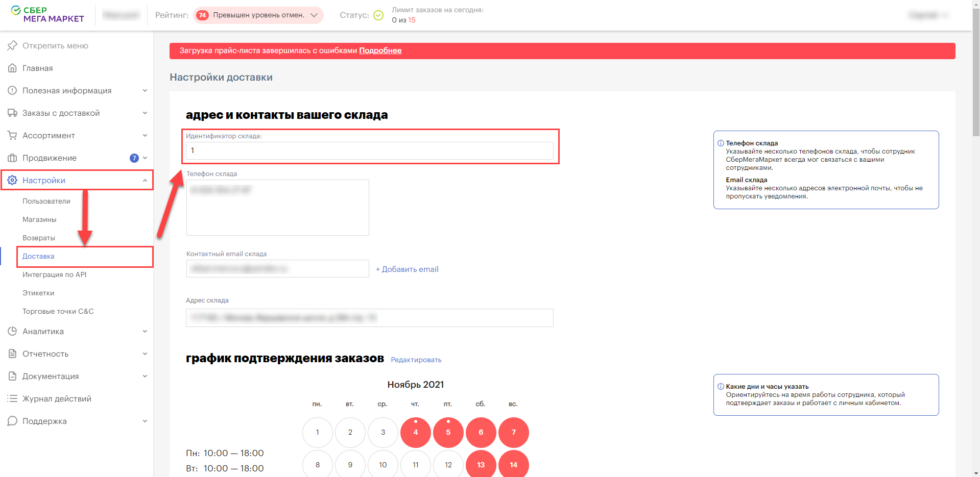Click the truck icon for Заказы с доставкой
The height and width of the screenshot is (477, 980).
[x=12, y=113]
